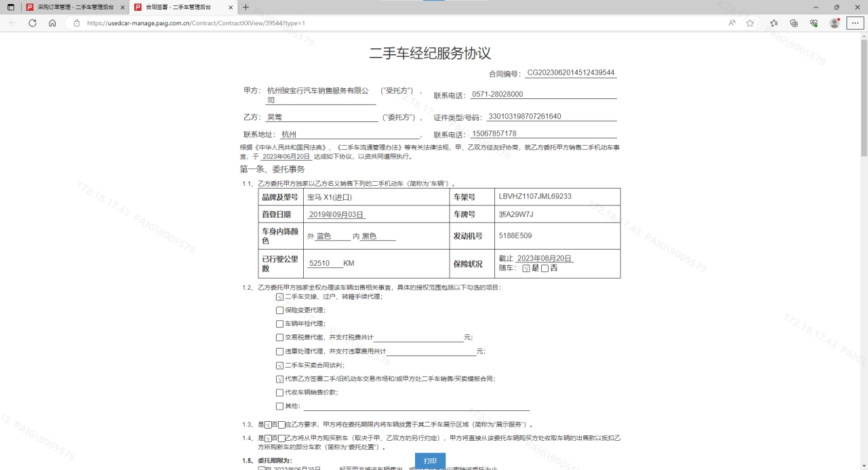Check the 否 checkbox in clause 1.4
868x470 pixels.
[281, 438]
